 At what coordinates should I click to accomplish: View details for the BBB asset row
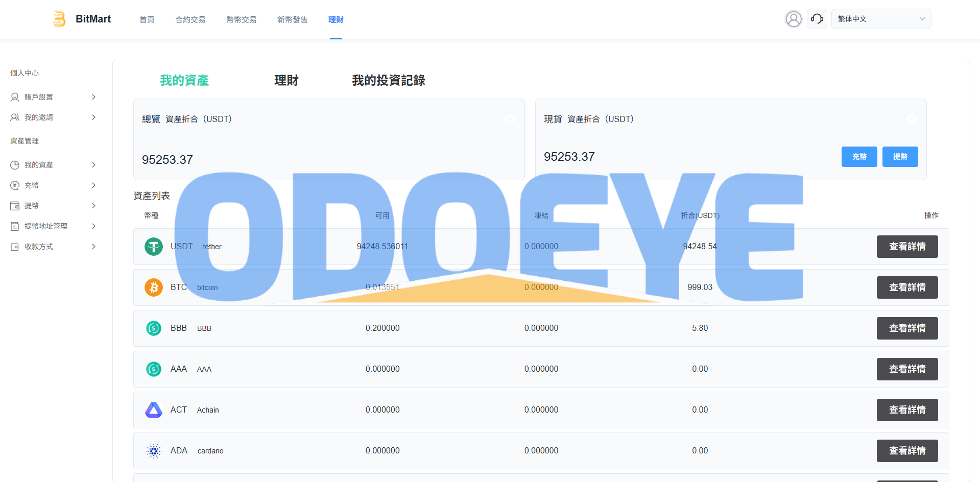(907, 328)
